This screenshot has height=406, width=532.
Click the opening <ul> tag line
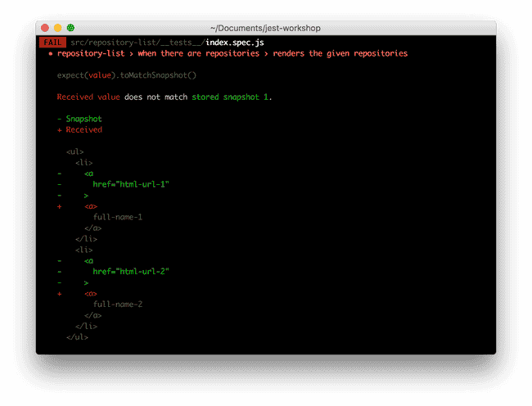pyautogui.click(x=74, y=151)
